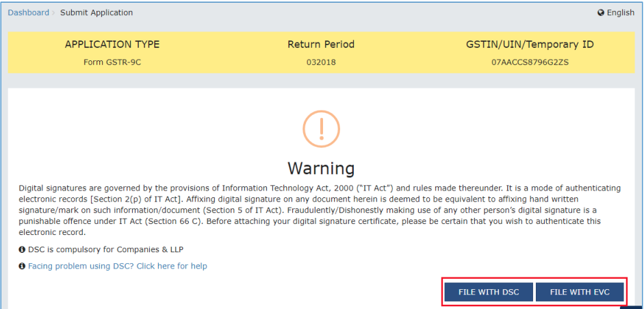
Task: Click the breadcrumb separator after Dashboard
Action: point(53,13)
